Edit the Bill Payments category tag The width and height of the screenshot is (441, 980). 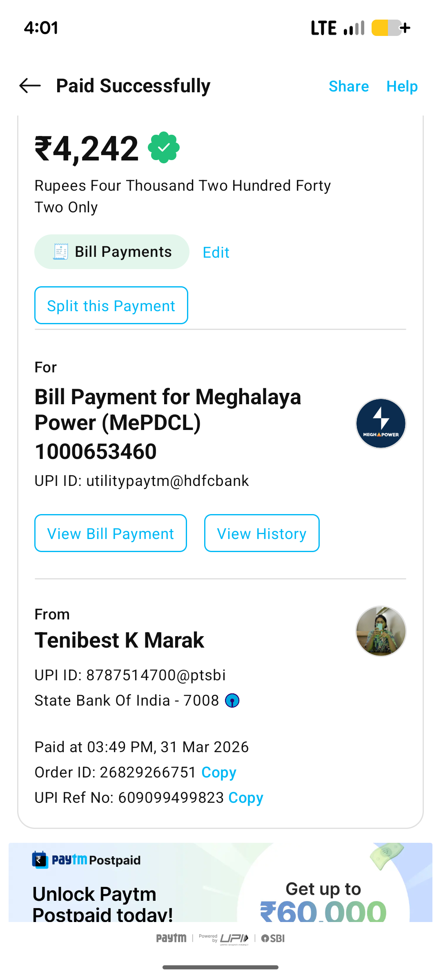216,252
